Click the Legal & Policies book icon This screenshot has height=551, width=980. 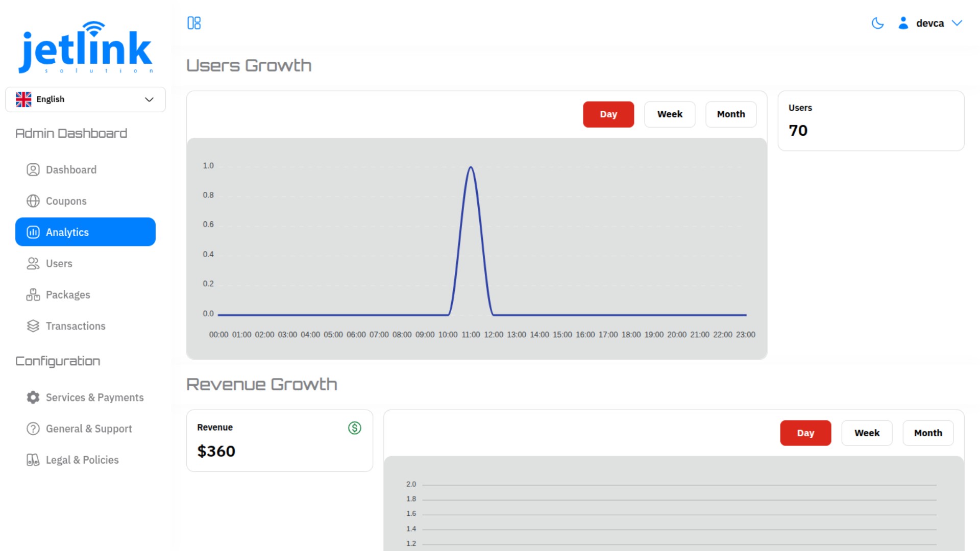coord(33,460)
